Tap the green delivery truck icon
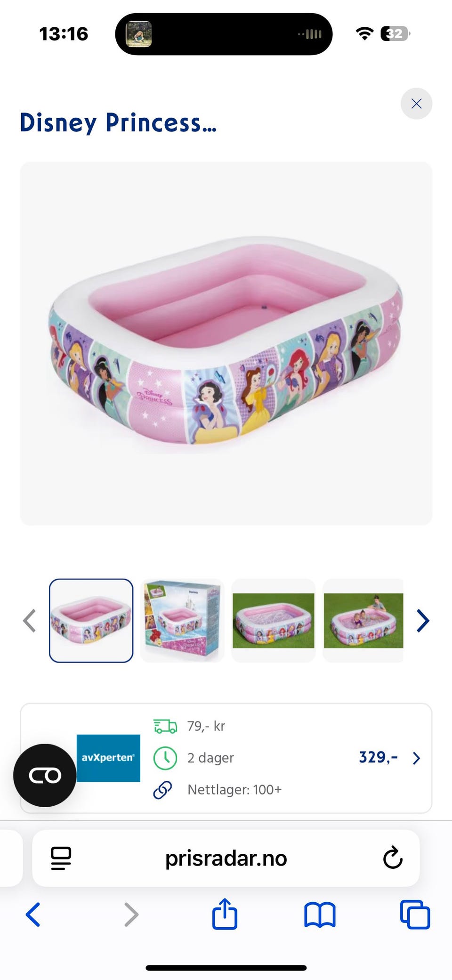Image resolution: width=452 pixels, height=980 pixels. pyautogui.click(x=165, y=726)
